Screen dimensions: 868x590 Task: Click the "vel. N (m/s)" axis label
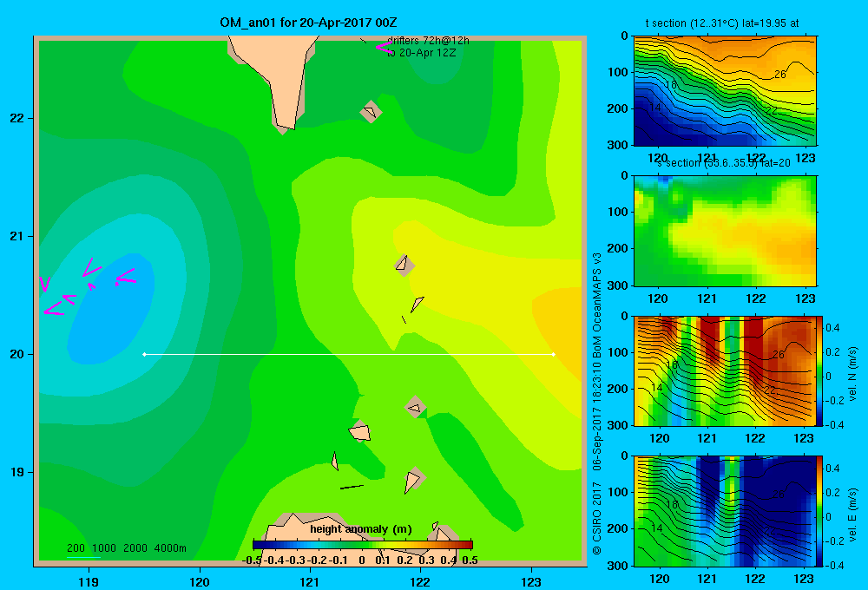coord(852,374)
